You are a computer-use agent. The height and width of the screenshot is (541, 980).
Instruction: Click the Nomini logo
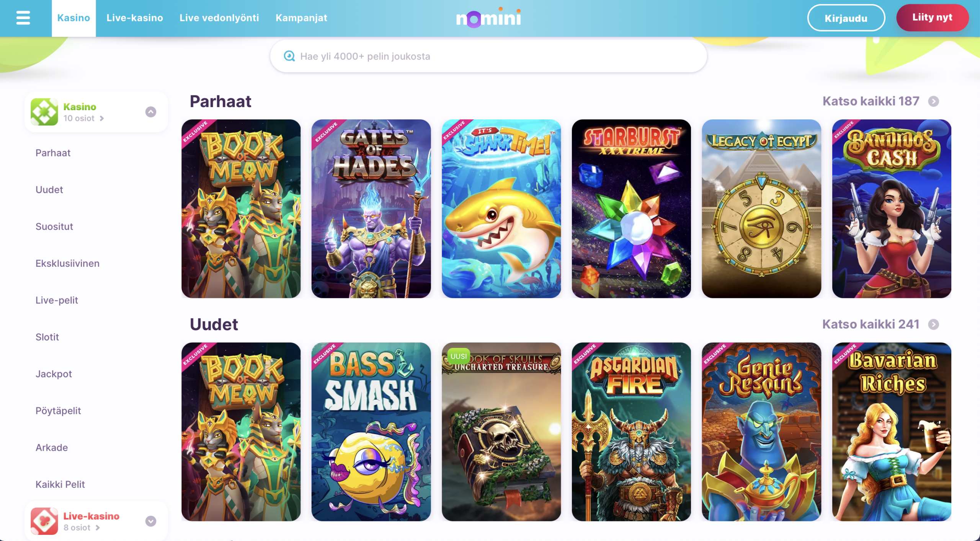click(x=488, y=18)
